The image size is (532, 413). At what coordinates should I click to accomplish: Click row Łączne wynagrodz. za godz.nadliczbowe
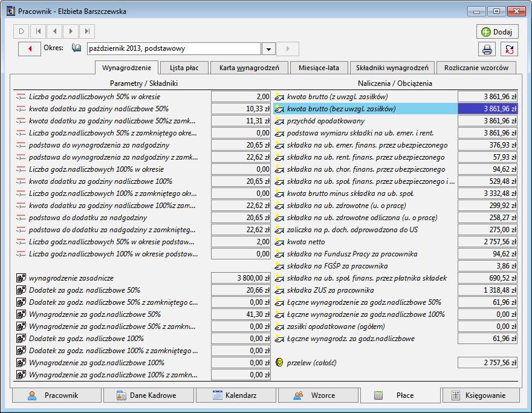click(395, 339)
